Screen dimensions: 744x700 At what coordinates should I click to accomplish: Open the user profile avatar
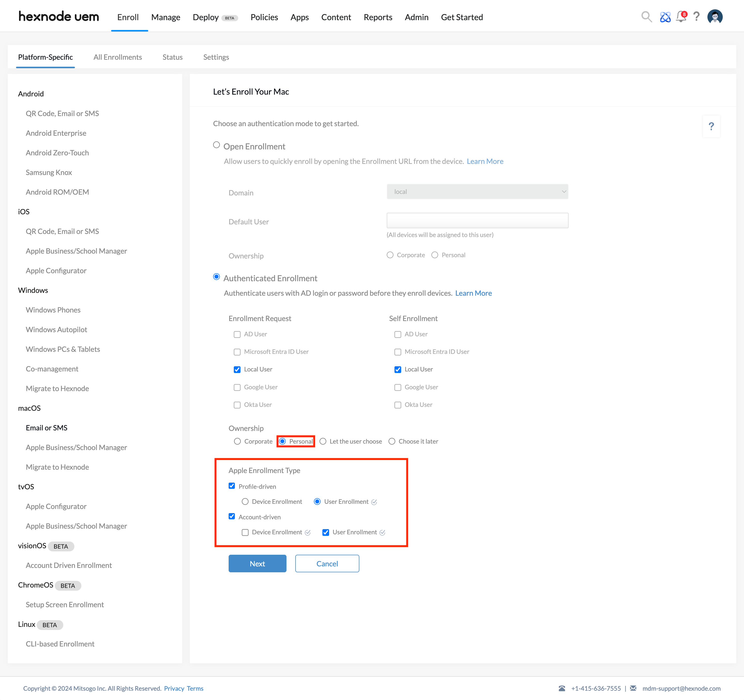pyautogui.click(x=715, y=17)
